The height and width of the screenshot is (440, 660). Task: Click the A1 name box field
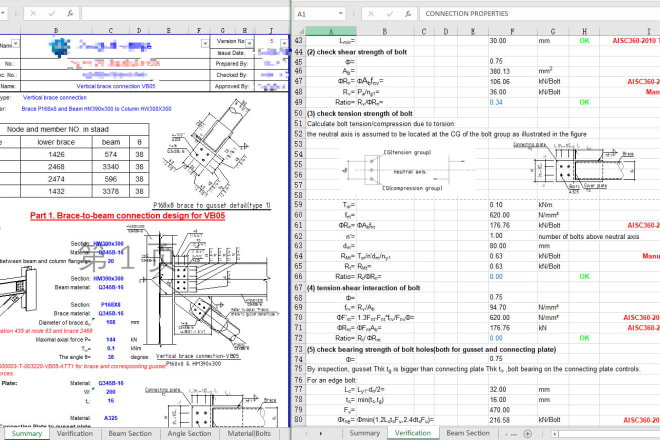coord(315,14)
